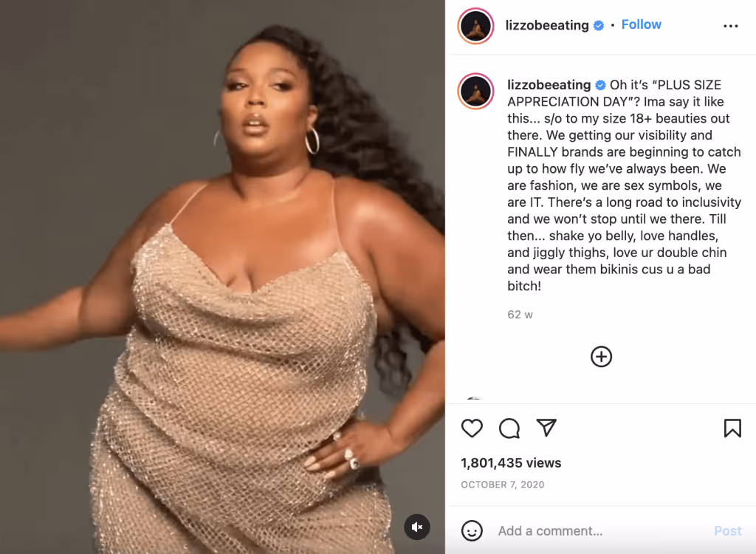The image size is (756, 554).
Task: Open comments via speech bubble icon
Action: pos(509,428)
